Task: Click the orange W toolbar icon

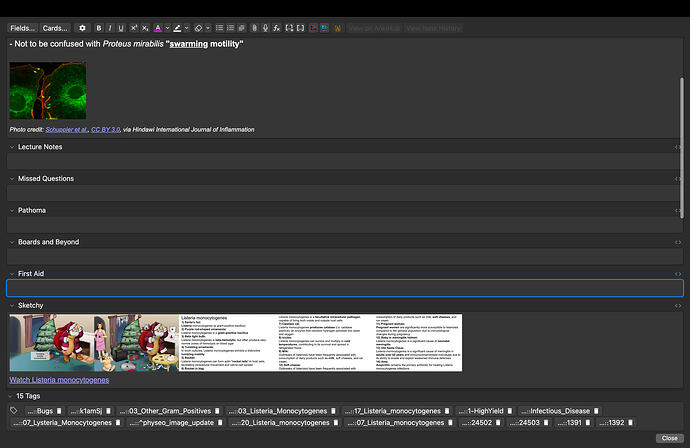Action: coord(338,28)
